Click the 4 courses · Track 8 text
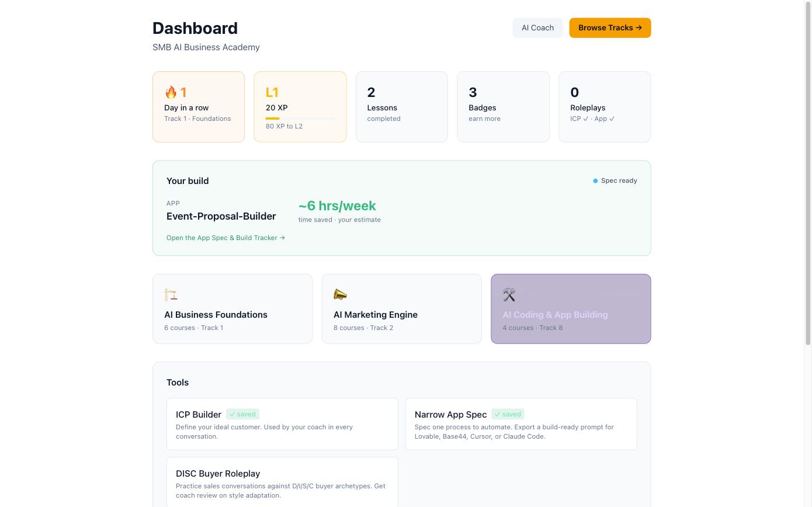 pos(532,328)
